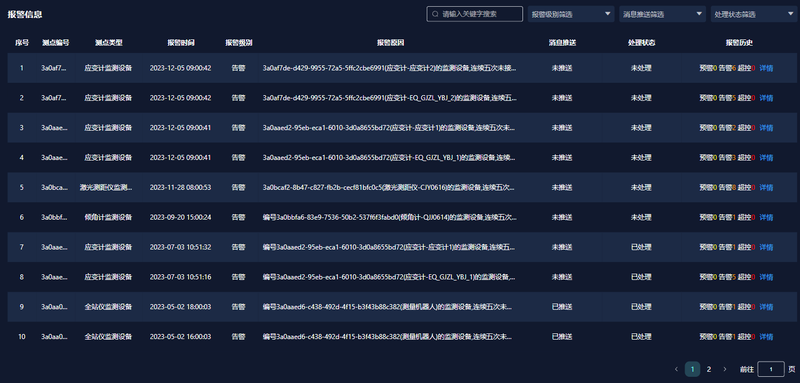
Task: Open 详情 link in row 3
Action: point(766,127)
